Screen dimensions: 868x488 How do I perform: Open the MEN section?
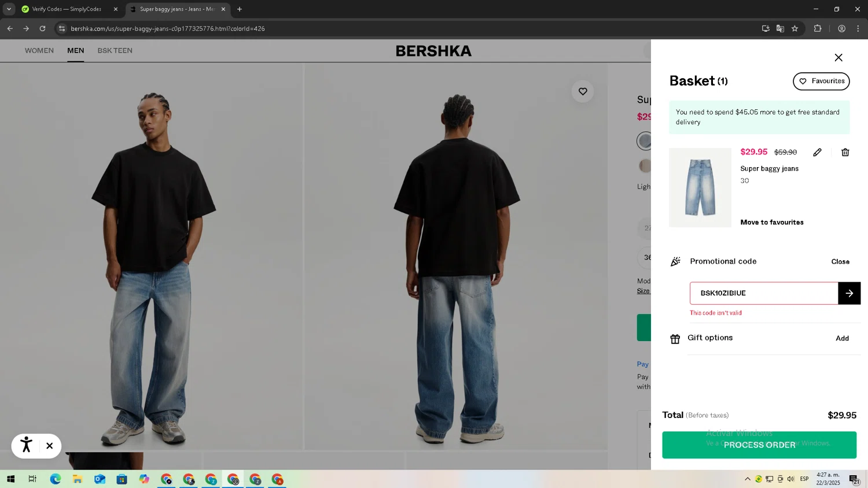[x=76, y=50]
